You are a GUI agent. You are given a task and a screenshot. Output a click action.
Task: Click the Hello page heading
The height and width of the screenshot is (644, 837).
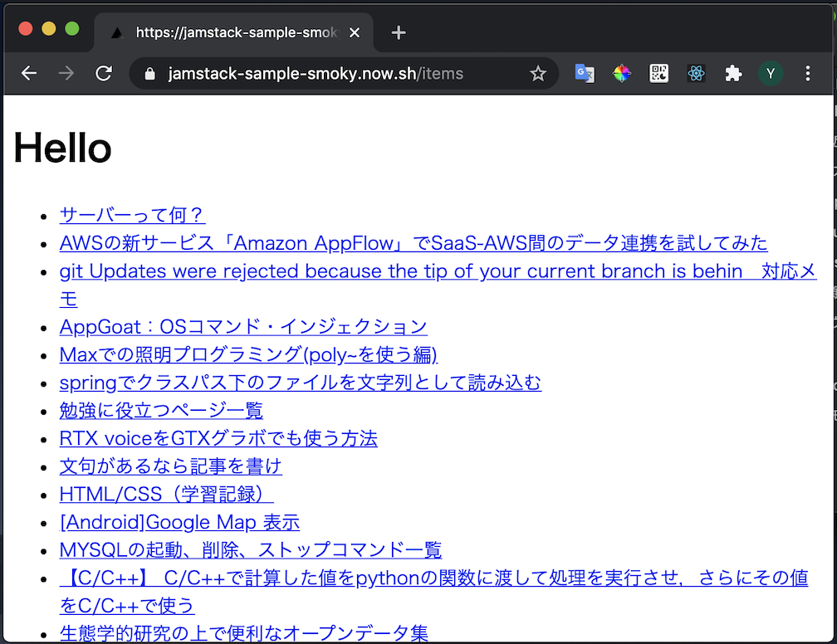62,148
